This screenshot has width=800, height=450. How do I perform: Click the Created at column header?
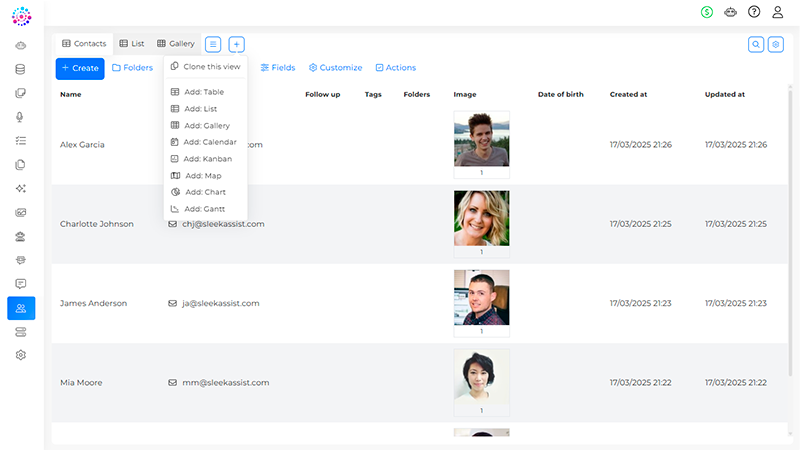coord(628,94)
